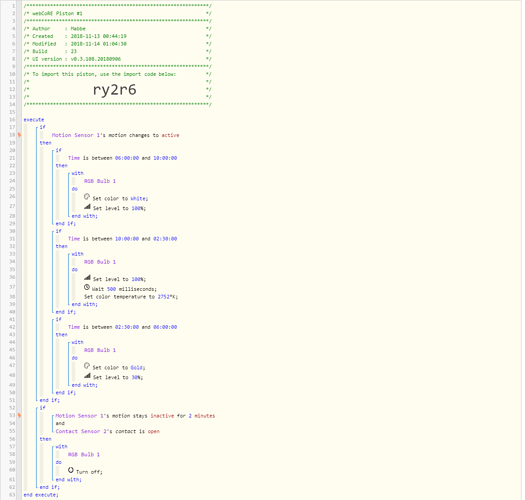Screen dimensions: 525x500
Task: Click the lightning trigger icon on line 53
Action: [19, 416]
